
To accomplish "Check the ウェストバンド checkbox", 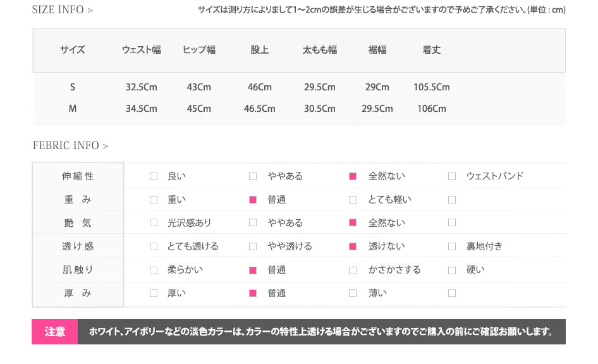I will pos(452,176).
